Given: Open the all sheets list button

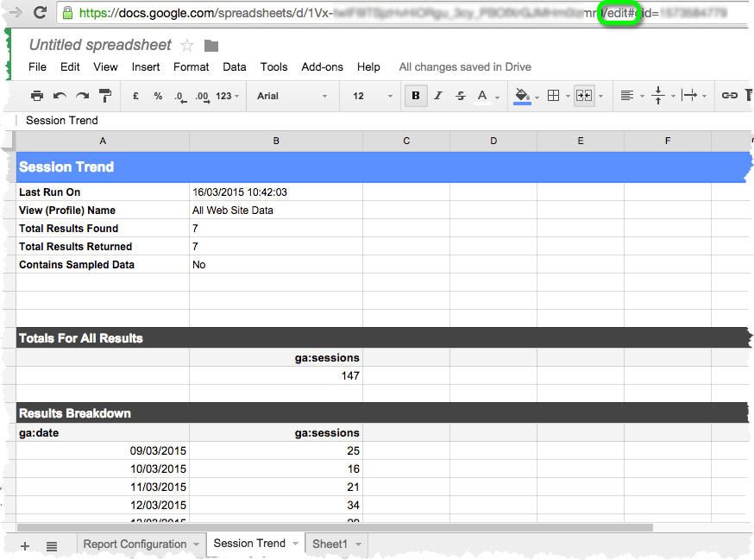Looking at the screenshot, I should pos(52,546).
